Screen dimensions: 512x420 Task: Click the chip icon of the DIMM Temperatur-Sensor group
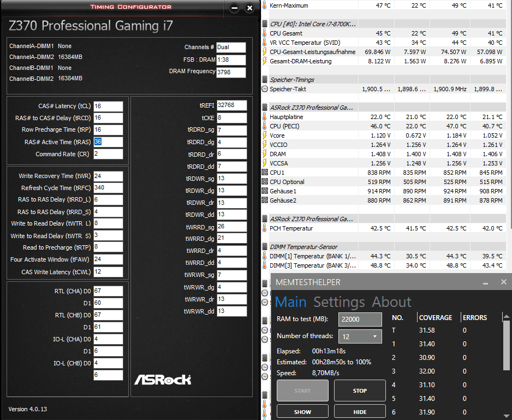click(265, 247)
